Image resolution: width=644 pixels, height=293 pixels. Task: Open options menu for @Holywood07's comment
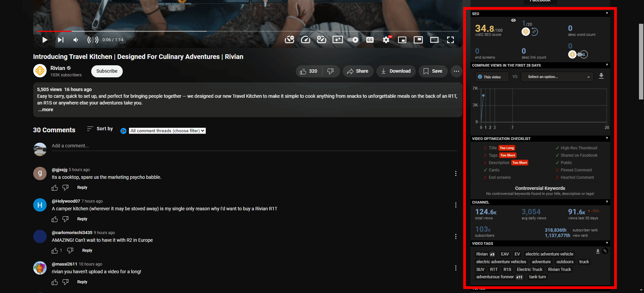pos(455,205)
